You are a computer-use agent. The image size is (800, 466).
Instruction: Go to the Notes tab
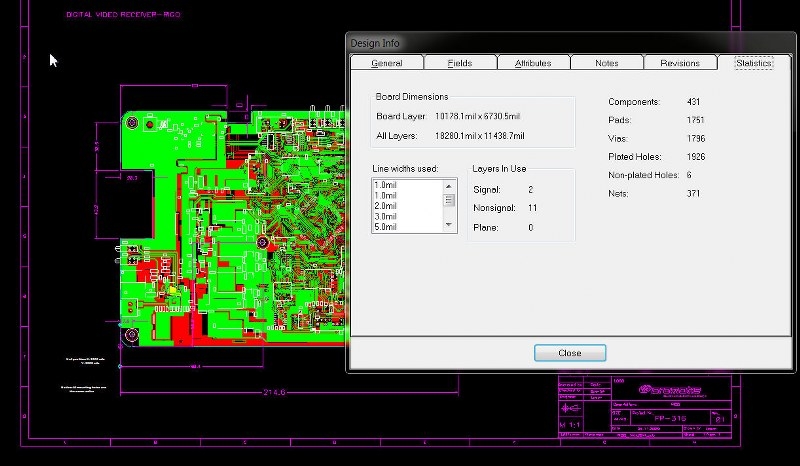click(606, 63)
